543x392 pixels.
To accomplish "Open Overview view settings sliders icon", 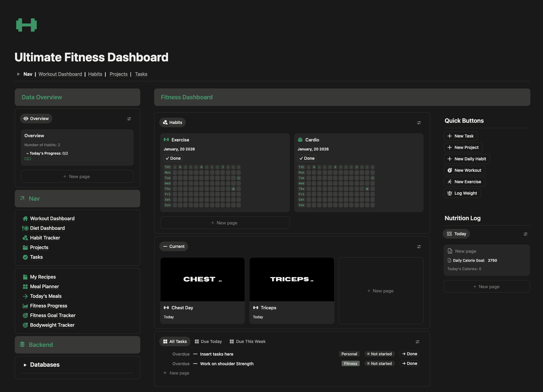I will coord(129,119).
